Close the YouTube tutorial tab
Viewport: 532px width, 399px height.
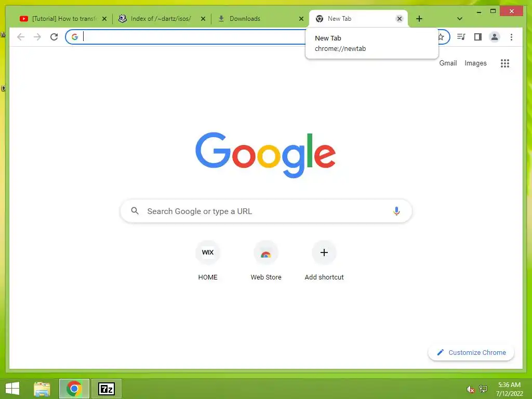[x=104, y=19]
